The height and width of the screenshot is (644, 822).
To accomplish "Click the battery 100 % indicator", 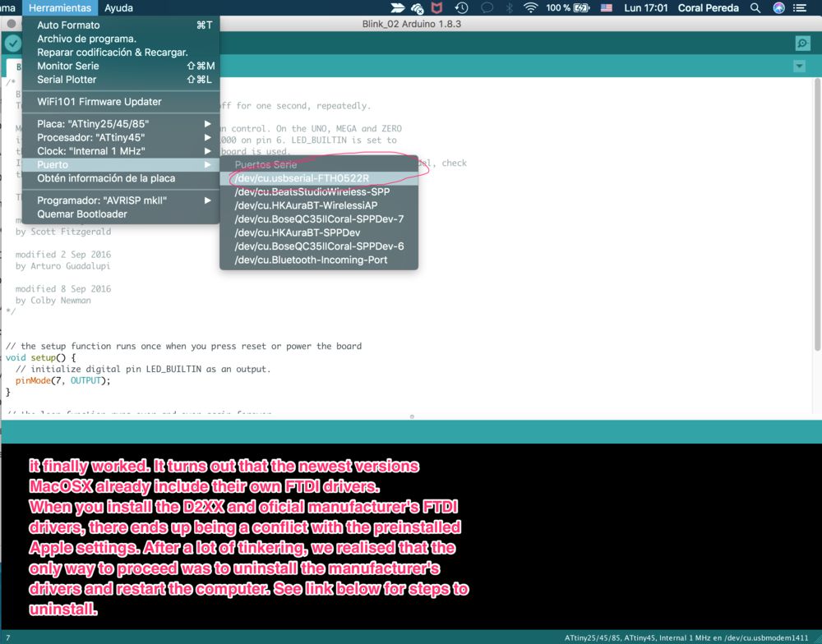I will (568, 8).
